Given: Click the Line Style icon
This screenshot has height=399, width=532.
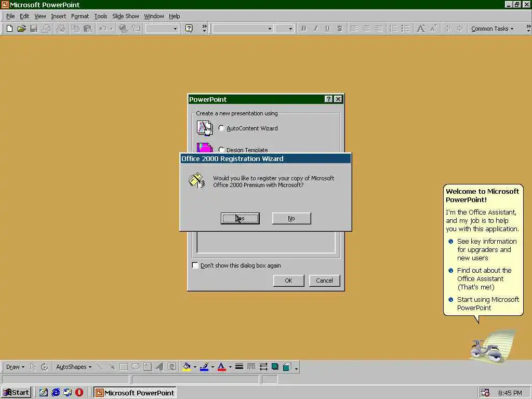Looking at the screenshot, I should 239,367.
